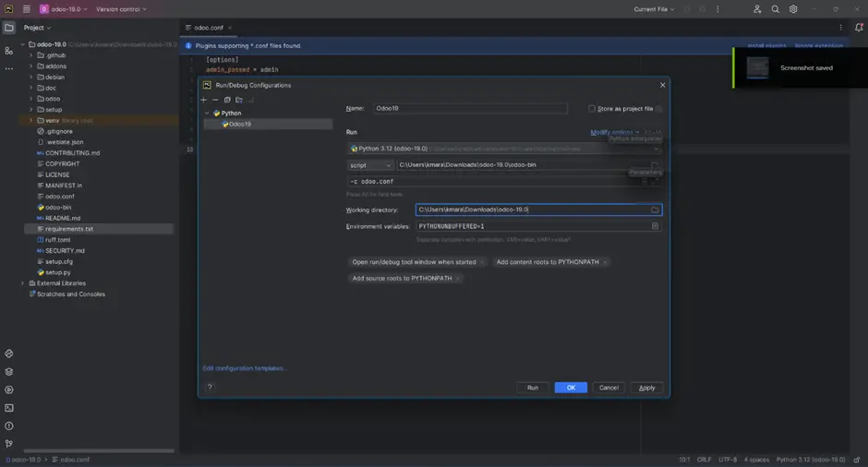
Task: Browse for the working directory folder
Action: 655,210
